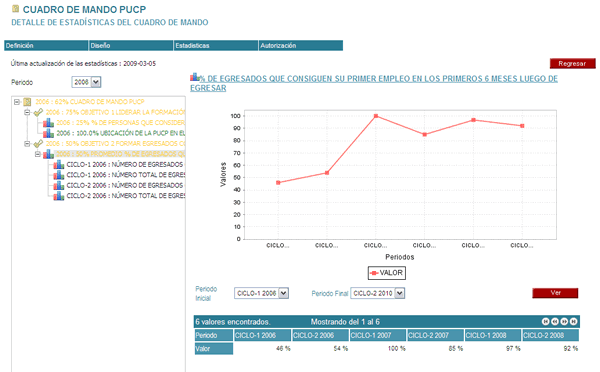Click the Regresar button

click(572, 64)
